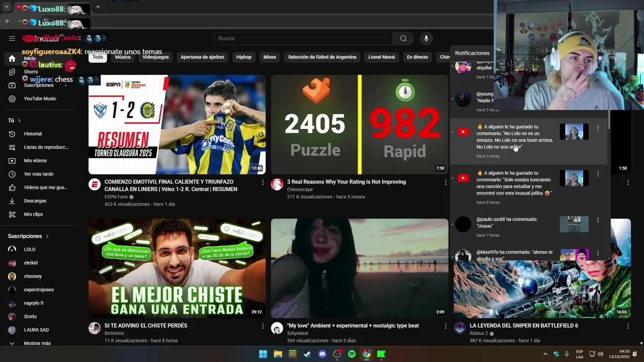
Task: Open Vídeos que me gustan
Action: click(x=41, y=188)
